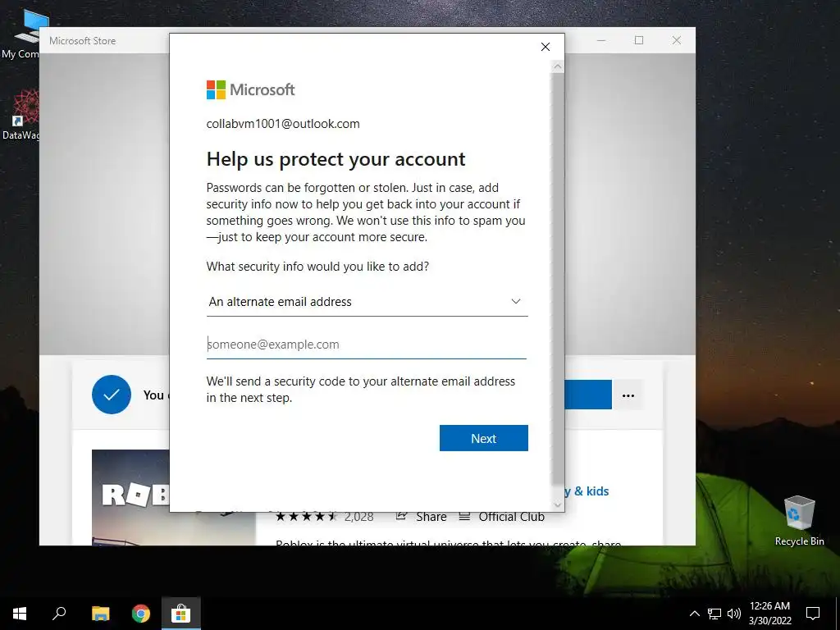Show hidden system tray icons
This screenshot has width=840, height=630.
coord(694,614)
